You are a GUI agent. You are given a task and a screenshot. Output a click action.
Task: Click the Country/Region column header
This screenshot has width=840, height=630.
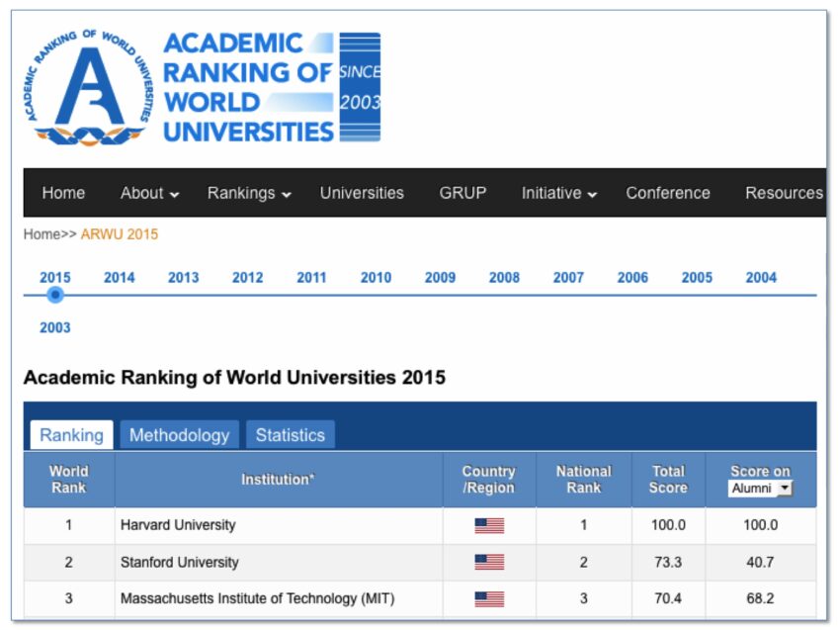(488, 480)
